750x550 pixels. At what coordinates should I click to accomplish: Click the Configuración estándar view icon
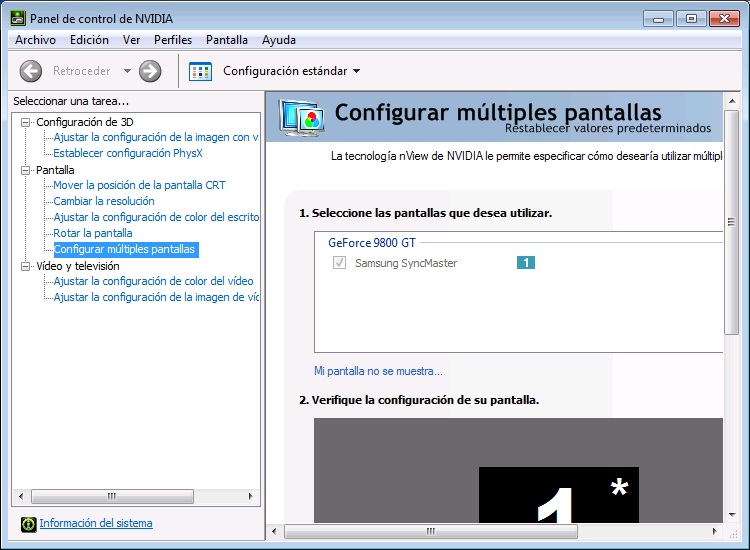coord(201,71)
